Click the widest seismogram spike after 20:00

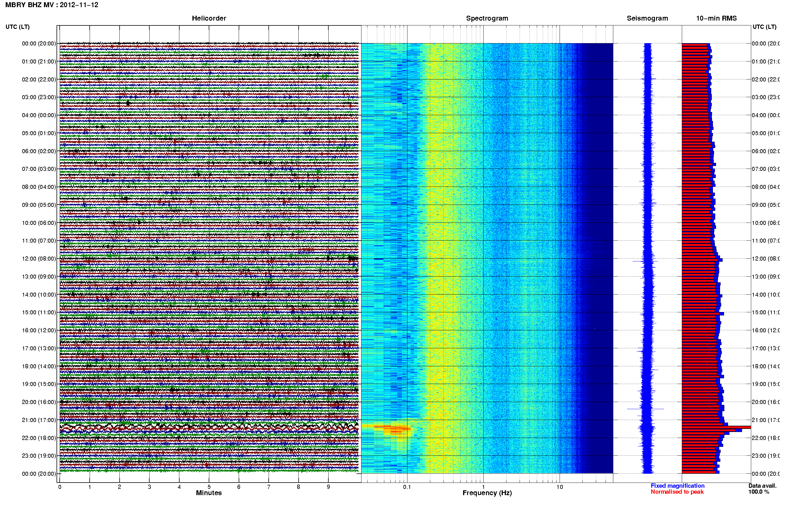pyautogui.click(x=646, y=409)
